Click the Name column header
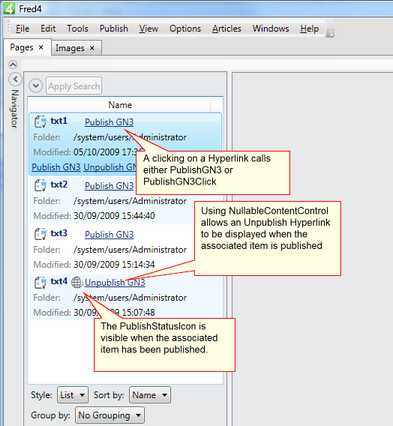Image resolution: width=393 pixels, height=426 pixels. tap(120, 105)
